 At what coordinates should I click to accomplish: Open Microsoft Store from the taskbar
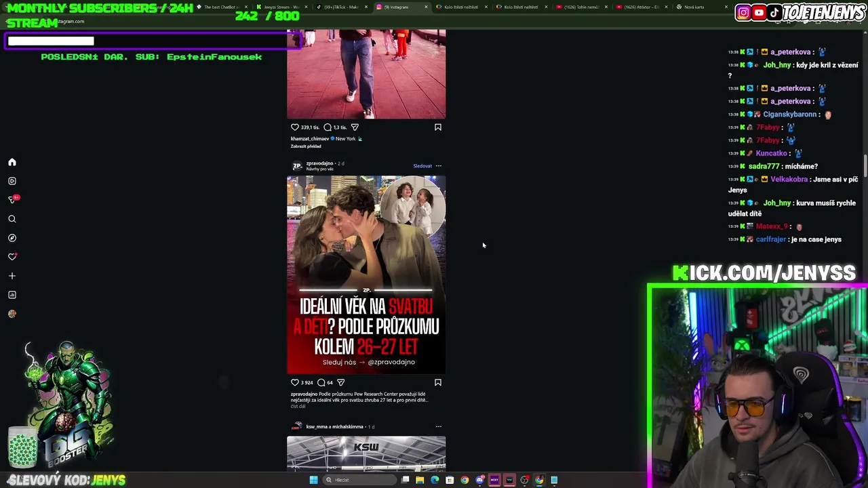pyautogui.click(x=450, y=480)
